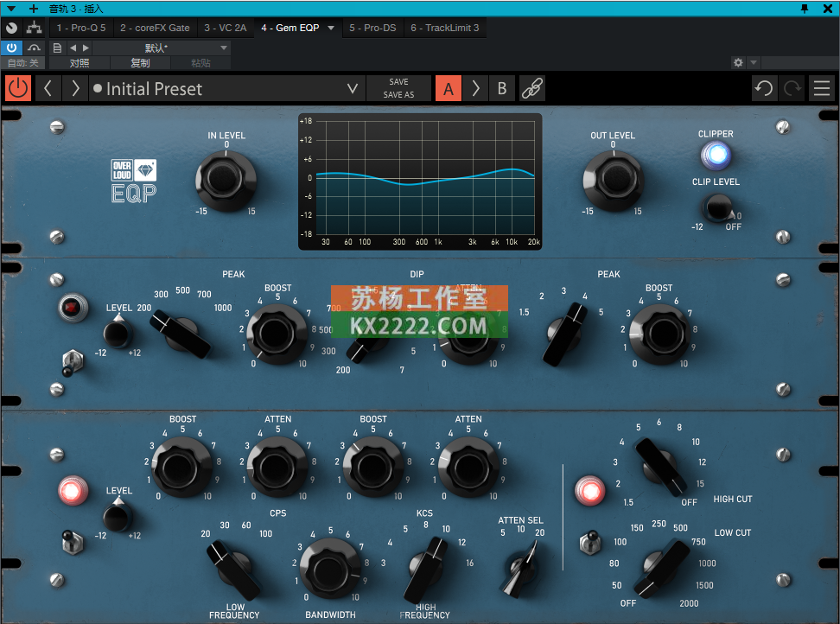Open dropdown arrow beside Gem EQP tab
The width and height of the screenshot is (840, 624).
[331, 28]
